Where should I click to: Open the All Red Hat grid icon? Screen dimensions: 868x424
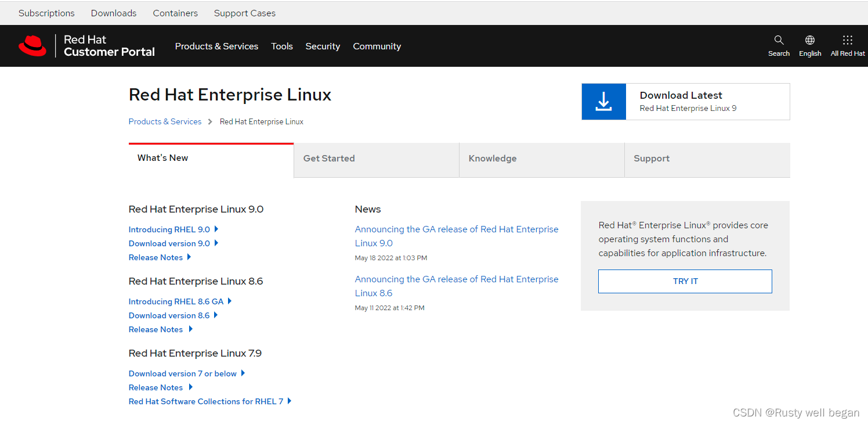(x=848, y=40)
